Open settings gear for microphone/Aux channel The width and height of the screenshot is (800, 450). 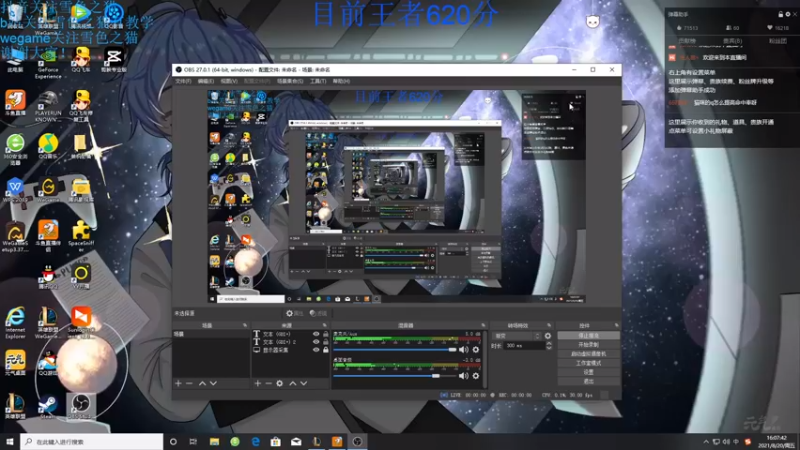pos(476,350)
